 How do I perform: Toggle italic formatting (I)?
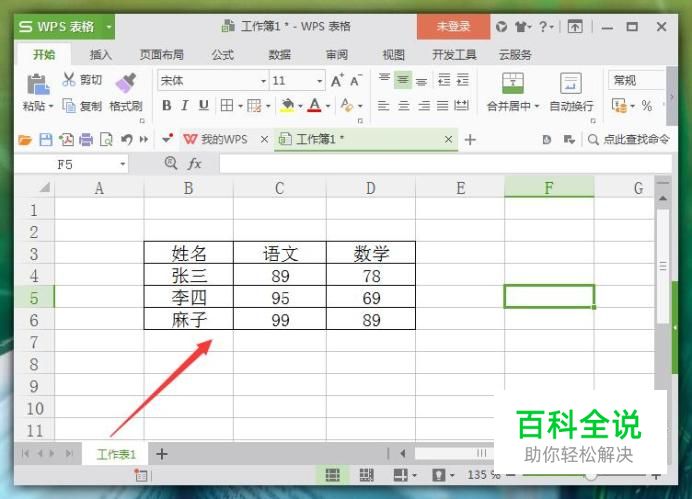click(x=184, y=105)
